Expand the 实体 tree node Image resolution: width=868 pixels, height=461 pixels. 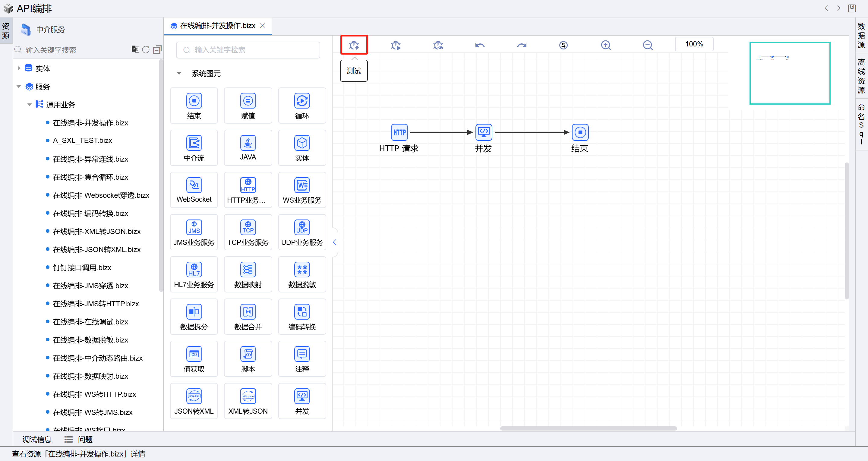pyautogui.click(x=19, y=68)
